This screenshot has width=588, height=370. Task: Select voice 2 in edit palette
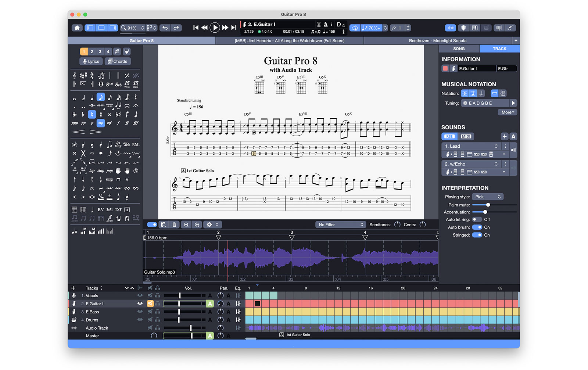92,51
